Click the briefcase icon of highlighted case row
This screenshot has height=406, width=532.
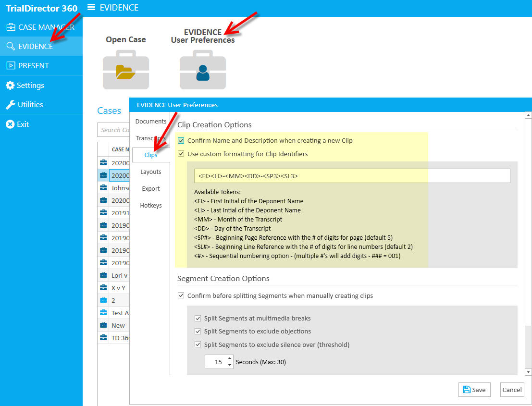click(103, 175)
